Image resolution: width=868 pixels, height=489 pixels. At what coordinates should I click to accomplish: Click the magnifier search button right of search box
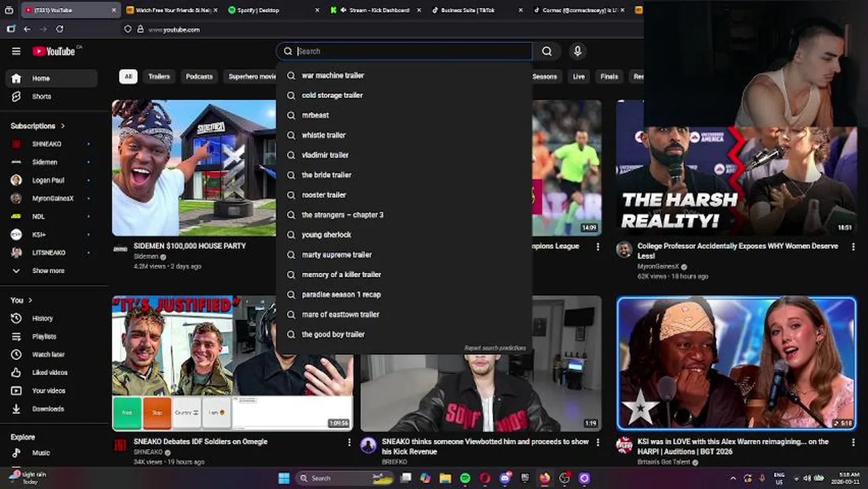tap(547, 51)
